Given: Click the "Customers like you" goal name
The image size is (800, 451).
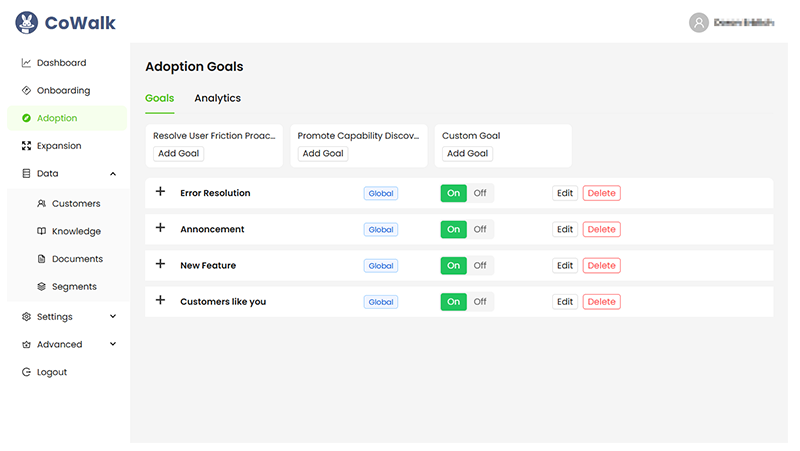Looking at the screenshot, I should point(223,302).
